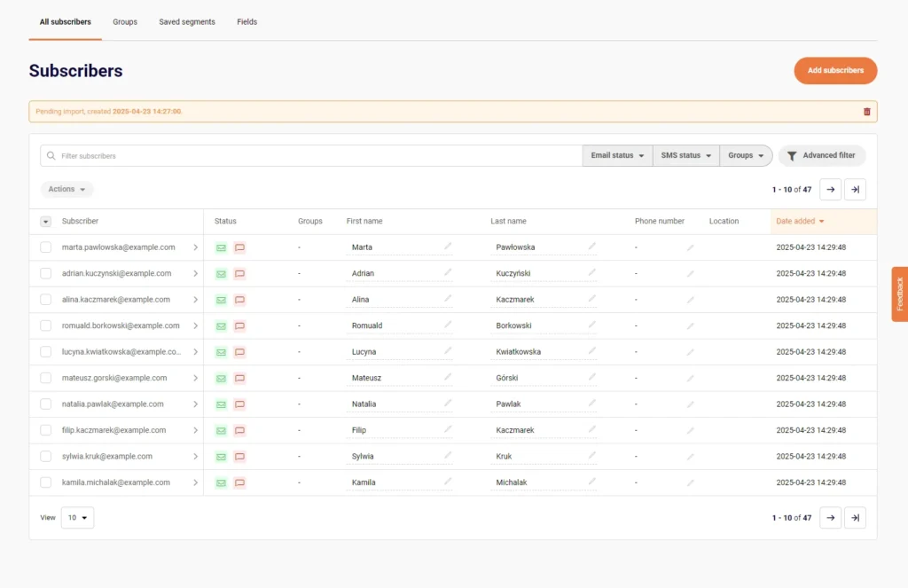
Task: Edit phone number for mateusz.gorski row
Action: 690,379
